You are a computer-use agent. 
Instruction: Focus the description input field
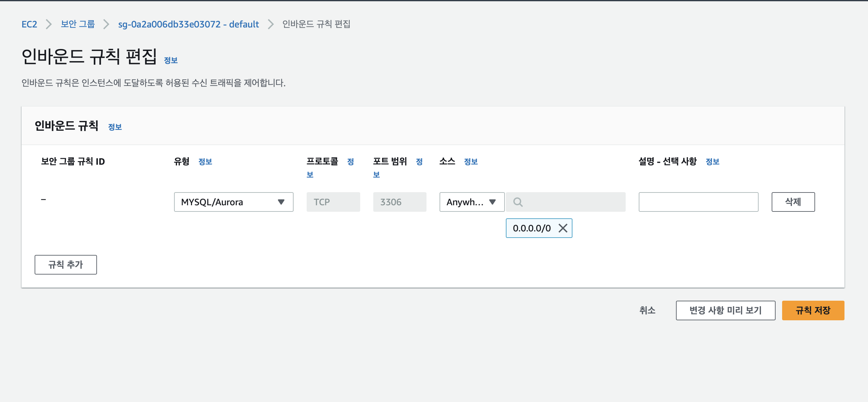pyautogui.click(x=698, y=202)
